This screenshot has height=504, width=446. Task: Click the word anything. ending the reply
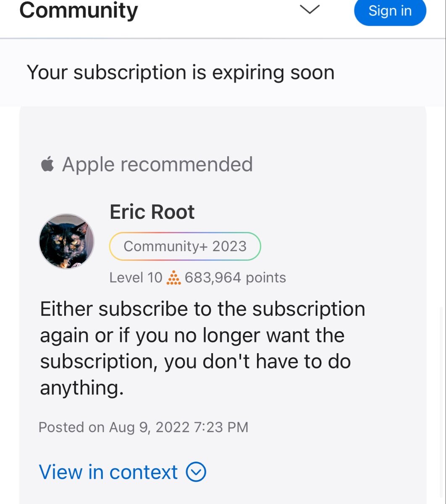82,388
